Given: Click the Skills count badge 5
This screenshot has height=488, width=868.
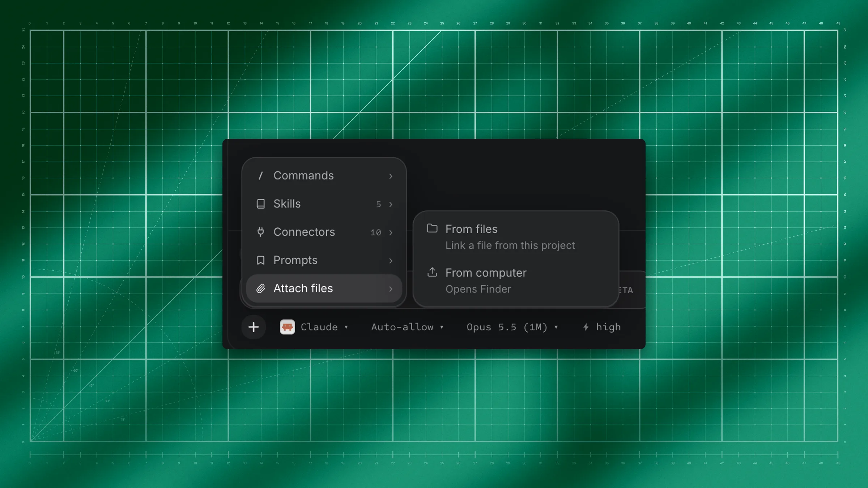Looking at the screenshot, I should 378,204.
